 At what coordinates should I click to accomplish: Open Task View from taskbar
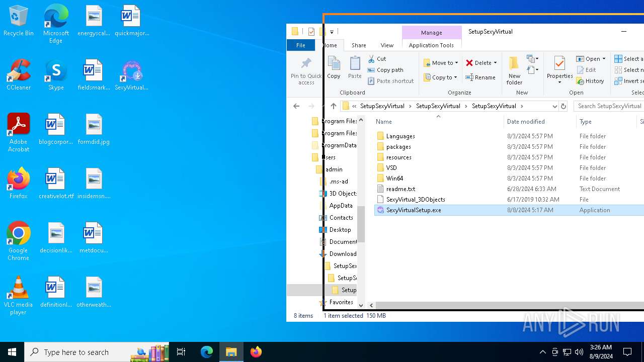(181, 352)
